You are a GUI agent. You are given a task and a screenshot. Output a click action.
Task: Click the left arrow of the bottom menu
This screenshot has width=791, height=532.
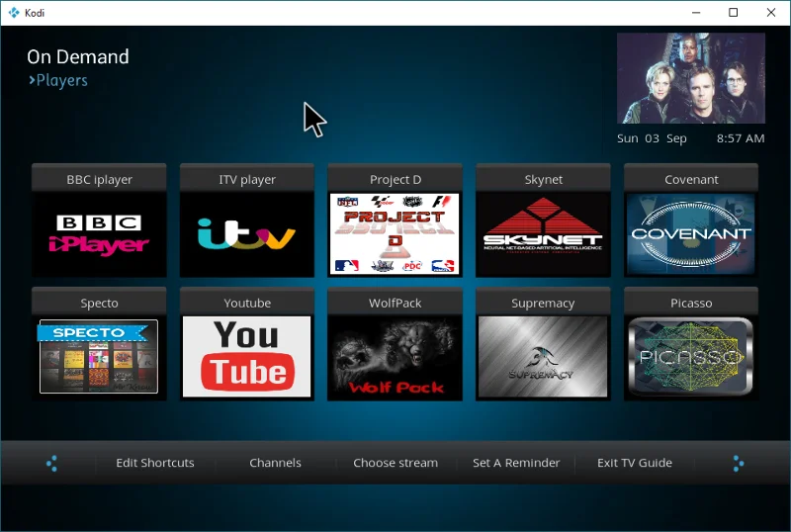coord(51,464)
